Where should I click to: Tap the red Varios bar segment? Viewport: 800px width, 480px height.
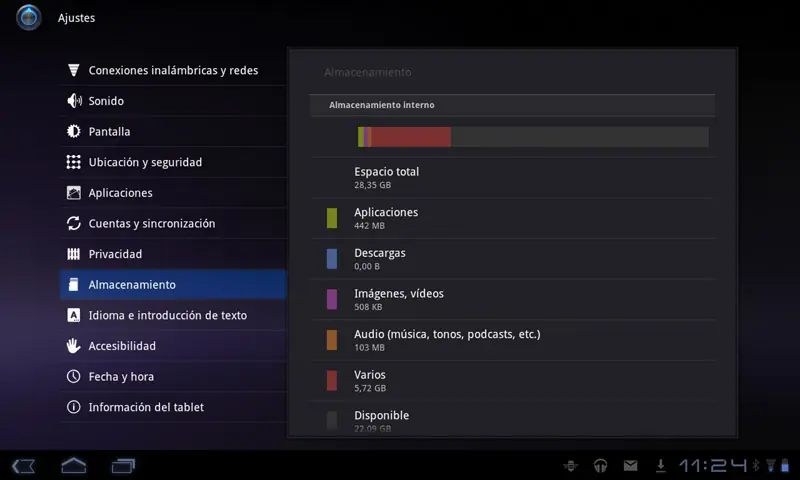pyautogui.click(x=411, y=137)
